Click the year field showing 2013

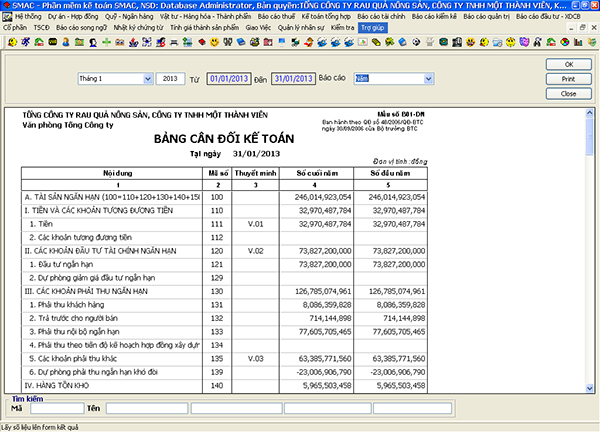(170, 79)
